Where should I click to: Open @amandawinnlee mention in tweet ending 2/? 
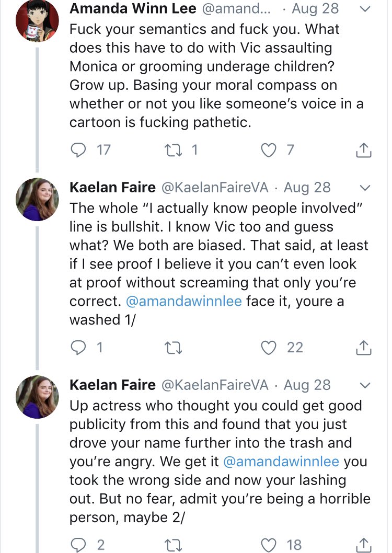[281, 462]
